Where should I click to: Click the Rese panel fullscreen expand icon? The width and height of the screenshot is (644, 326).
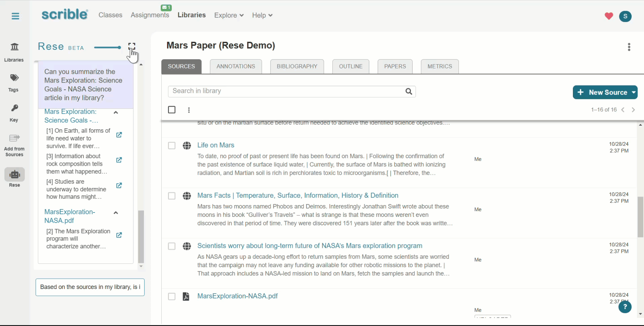132,46
